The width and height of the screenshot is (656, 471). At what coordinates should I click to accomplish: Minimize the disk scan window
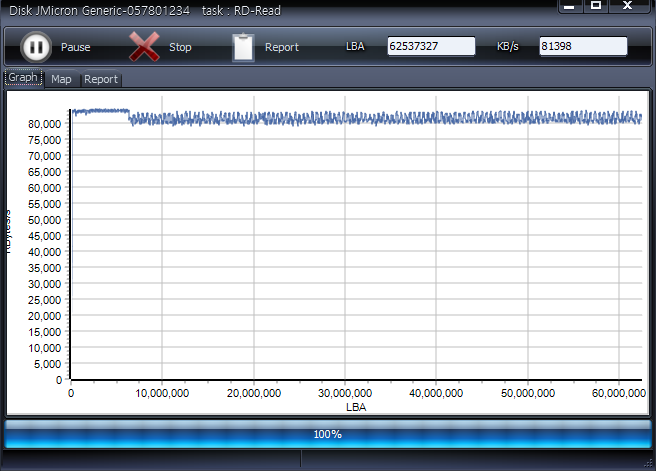[x=569, y=6]
